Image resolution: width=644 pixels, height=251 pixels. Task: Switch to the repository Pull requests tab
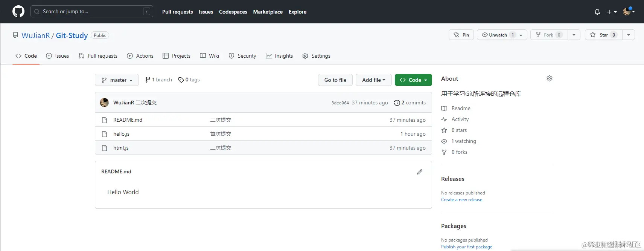pos(98,56)
